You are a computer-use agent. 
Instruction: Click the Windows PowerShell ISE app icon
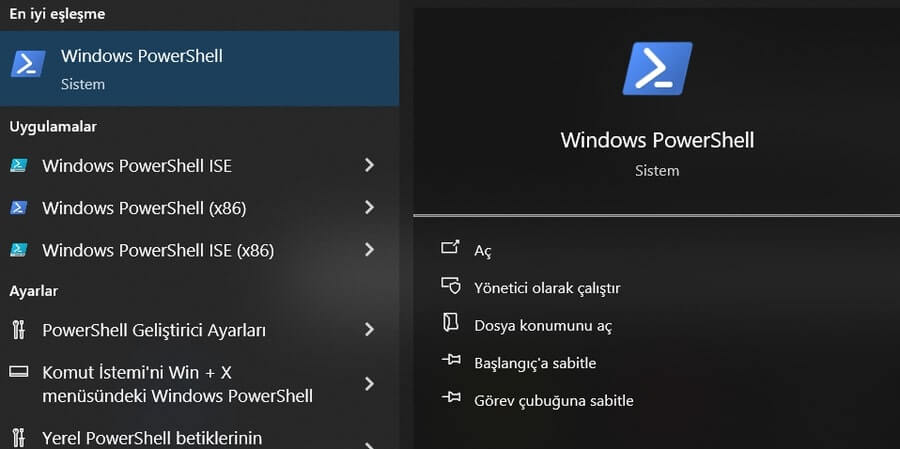click(19, 166)
